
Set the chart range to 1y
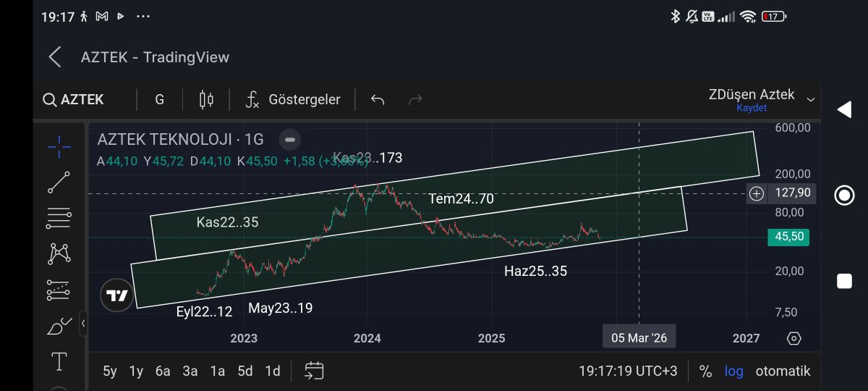tap(136, 371)
